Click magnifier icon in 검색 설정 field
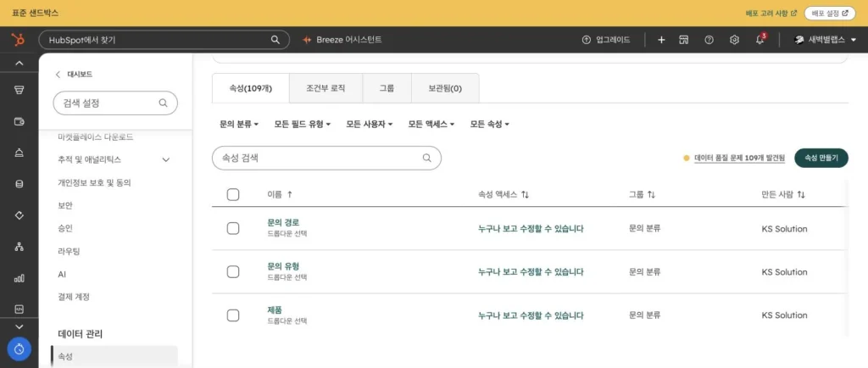The height and width of the screenshot is (368, 868). click(x=163, y=103)
